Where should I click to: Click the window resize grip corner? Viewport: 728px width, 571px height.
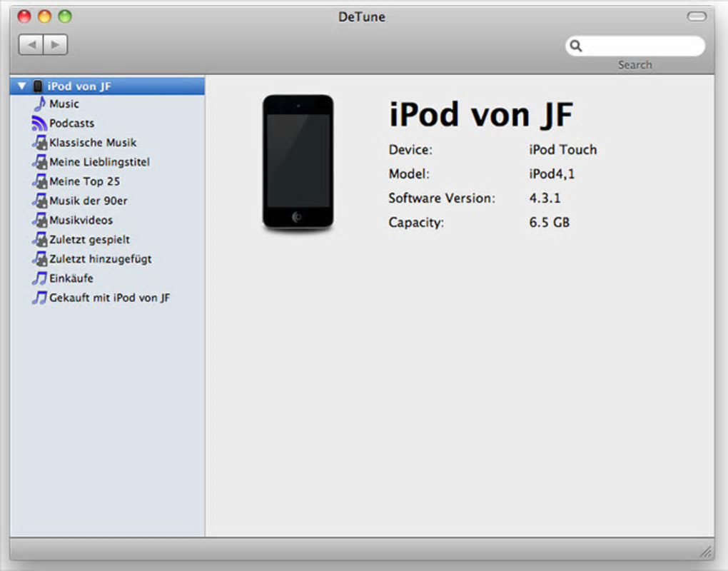click(x=706, y=552)
